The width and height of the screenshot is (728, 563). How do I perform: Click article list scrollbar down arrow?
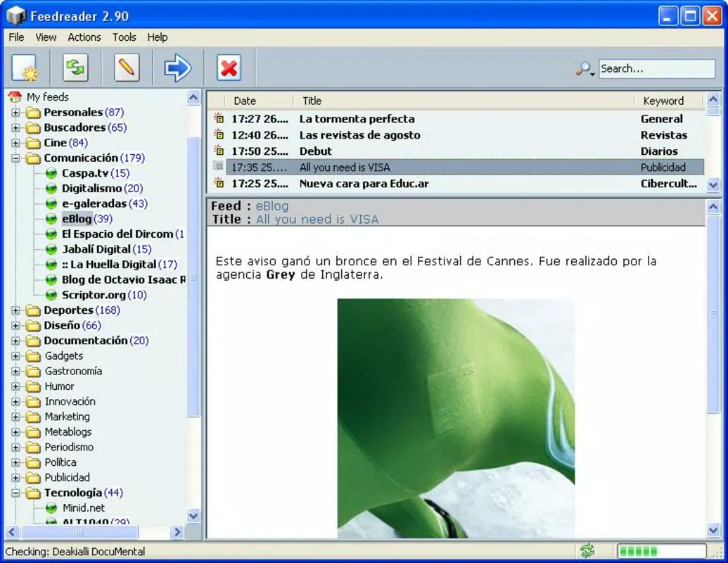[x=713, y=185]
